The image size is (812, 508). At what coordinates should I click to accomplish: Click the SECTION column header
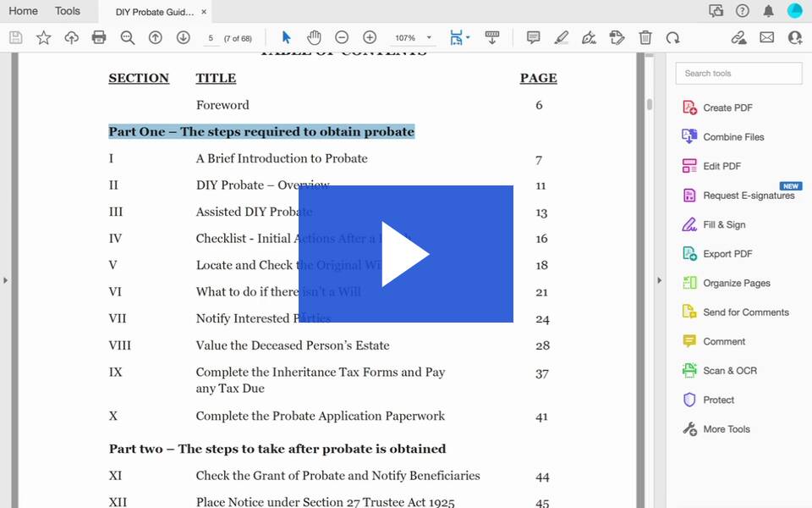point(139,78)
